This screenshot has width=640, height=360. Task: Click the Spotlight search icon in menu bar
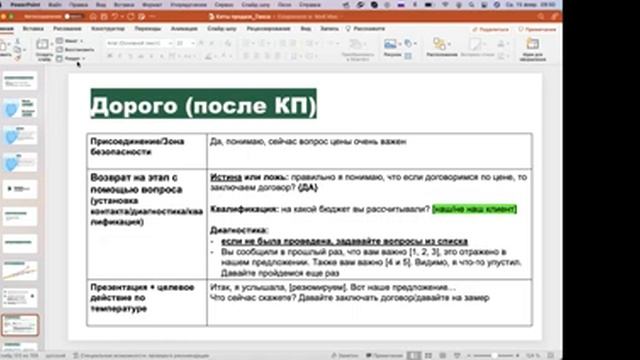coord(471,5)
